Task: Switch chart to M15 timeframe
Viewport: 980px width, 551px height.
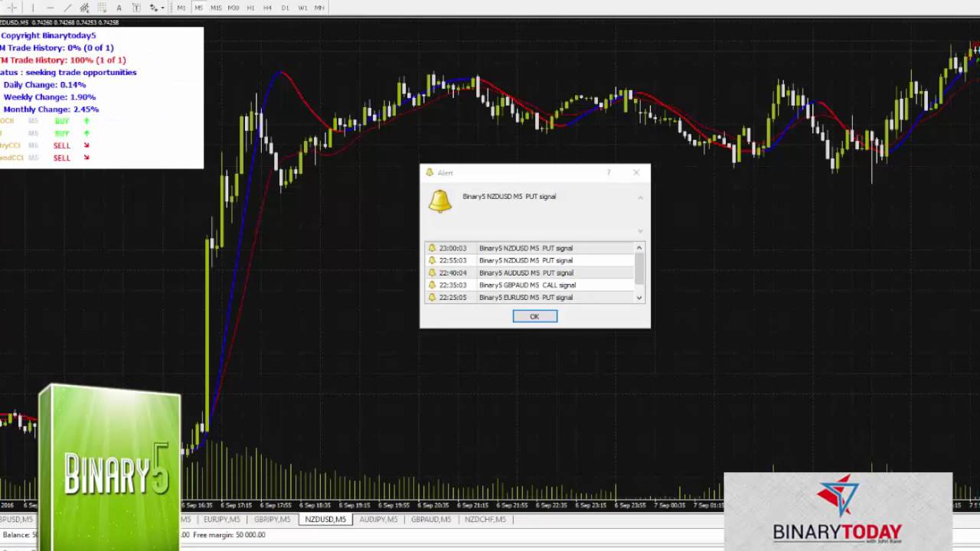Action: point(216,8)
